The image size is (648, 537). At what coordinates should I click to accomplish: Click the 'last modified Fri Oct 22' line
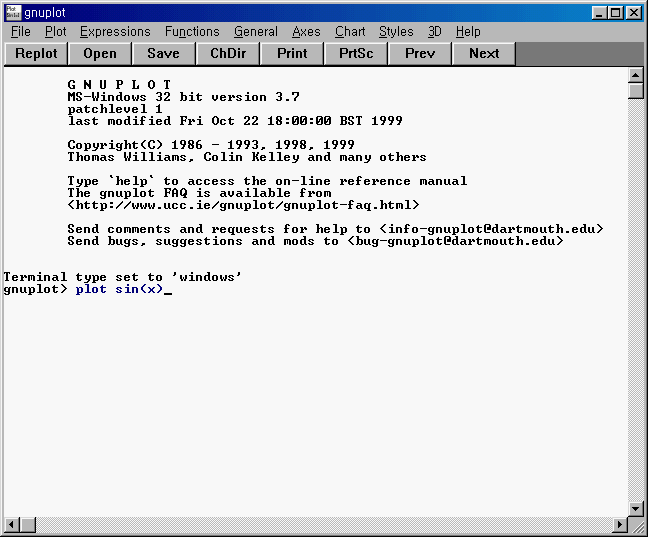(235, 121)
